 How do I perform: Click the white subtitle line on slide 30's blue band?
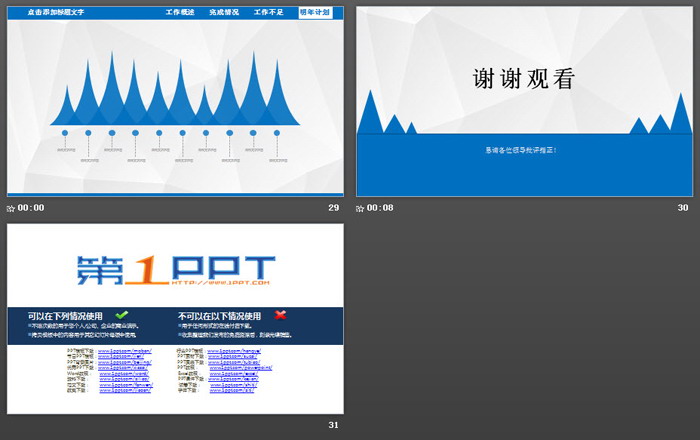(x=521, y=150)
